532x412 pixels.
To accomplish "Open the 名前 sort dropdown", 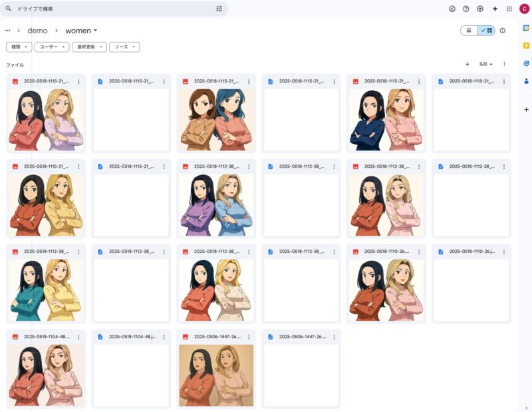I will (485, 64).
